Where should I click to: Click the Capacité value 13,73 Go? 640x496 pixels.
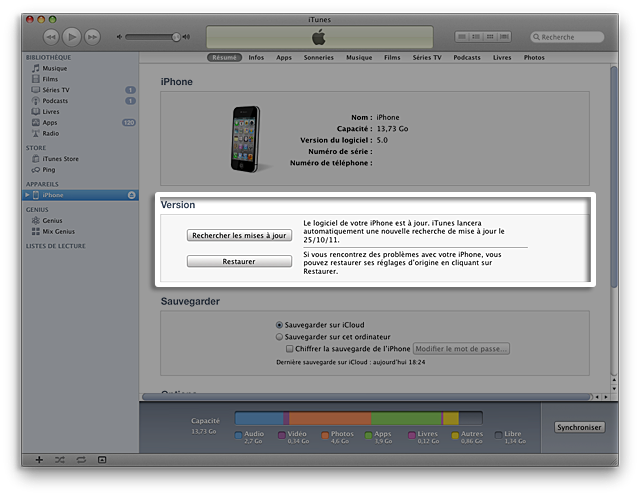[392, 129]
